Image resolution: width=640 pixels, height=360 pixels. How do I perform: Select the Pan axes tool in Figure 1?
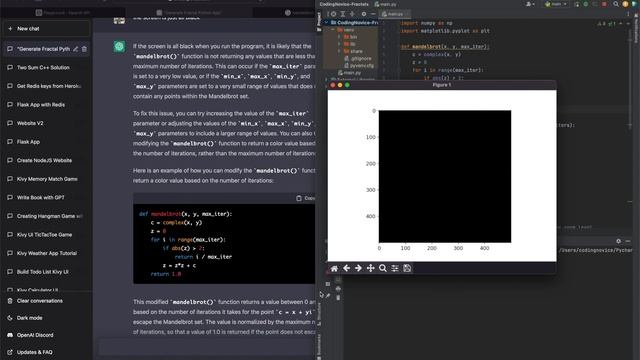pyautogui.click(x=371, y=268)
